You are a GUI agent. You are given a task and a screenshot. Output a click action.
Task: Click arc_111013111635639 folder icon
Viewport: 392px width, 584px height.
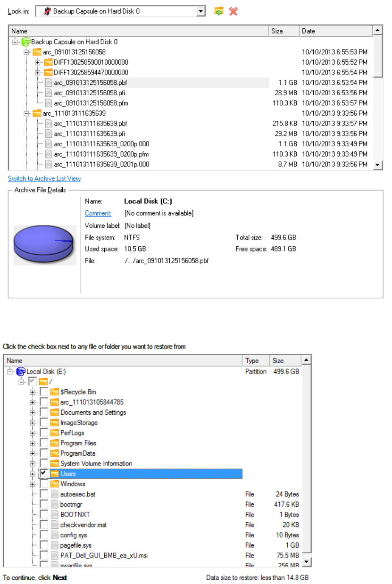point(37,113)
